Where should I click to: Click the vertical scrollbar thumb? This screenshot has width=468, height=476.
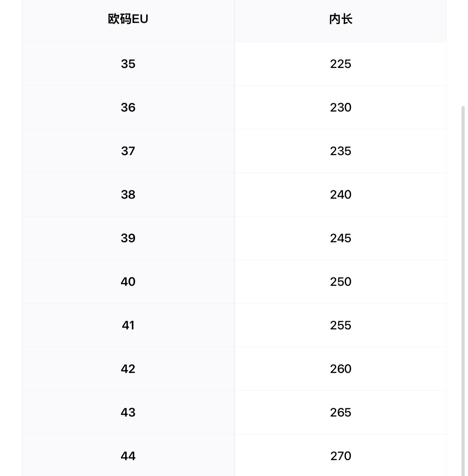[x=463, y=290]
